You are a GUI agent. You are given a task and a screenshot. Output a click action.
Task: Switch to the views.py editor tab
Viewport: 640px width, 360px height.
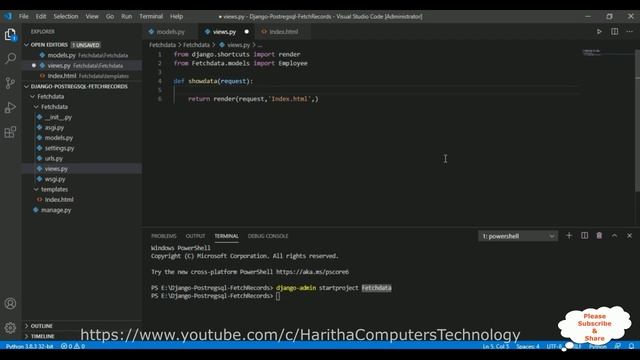tap(226, 31)
